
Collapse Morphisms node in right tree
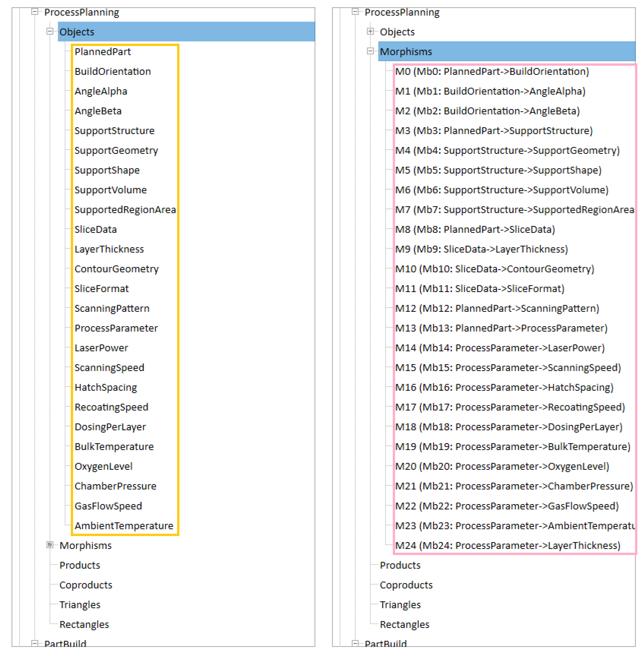tap(370, 51)
